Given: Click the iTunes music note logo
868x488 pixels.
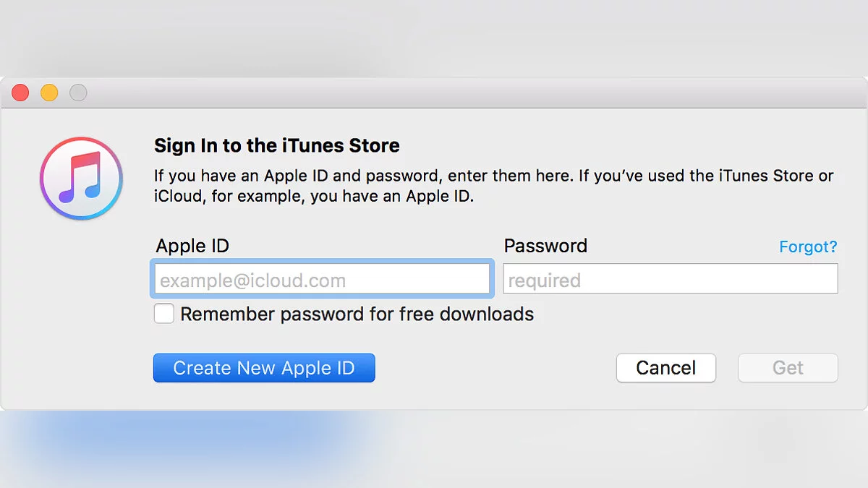Looking at the screenshot, I should coord(81,178).
